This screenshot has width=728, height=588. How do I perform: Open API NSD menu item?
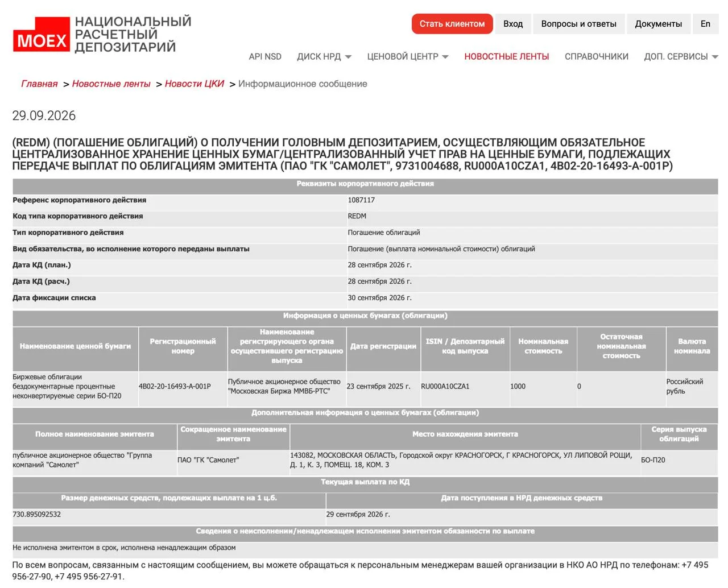click(x=265, y=56)
